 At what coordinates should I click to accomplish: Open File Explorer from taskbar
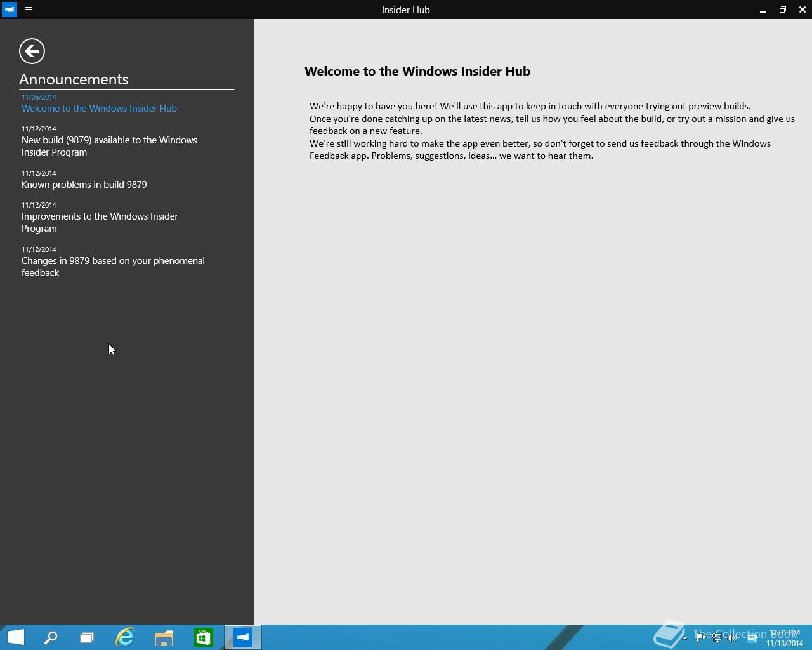164,637
